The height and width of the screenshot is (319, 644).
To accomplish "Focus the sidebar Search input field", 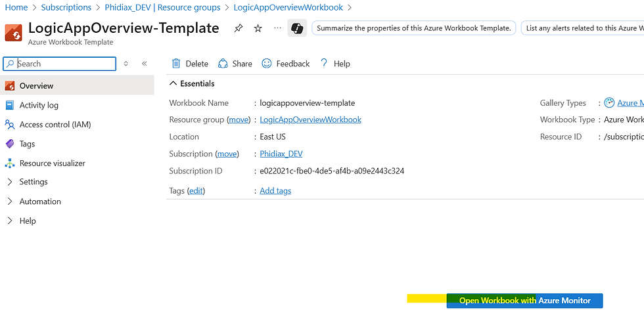I will coord(60,64).
